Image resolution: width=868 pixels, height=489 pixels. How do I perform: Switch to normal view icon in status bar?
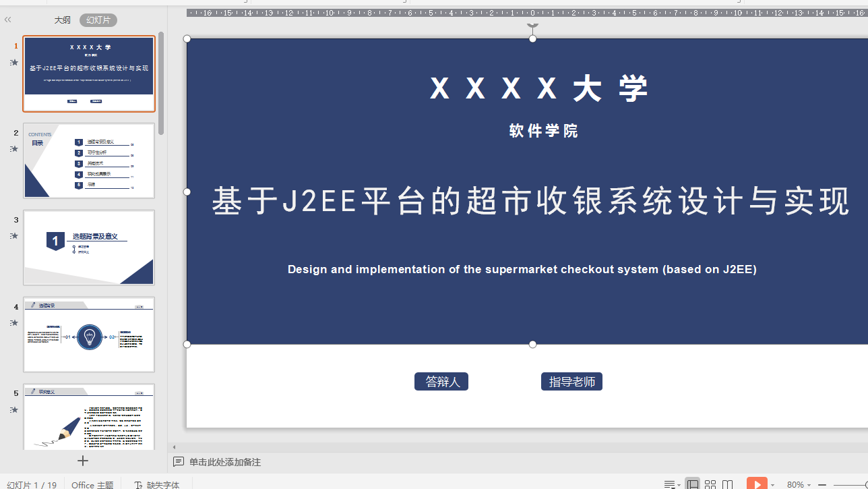692,484
